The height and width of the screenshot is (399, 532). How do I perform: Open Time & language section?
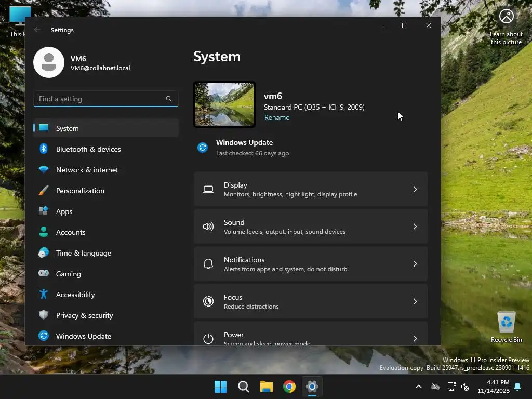tap(106, 253)
